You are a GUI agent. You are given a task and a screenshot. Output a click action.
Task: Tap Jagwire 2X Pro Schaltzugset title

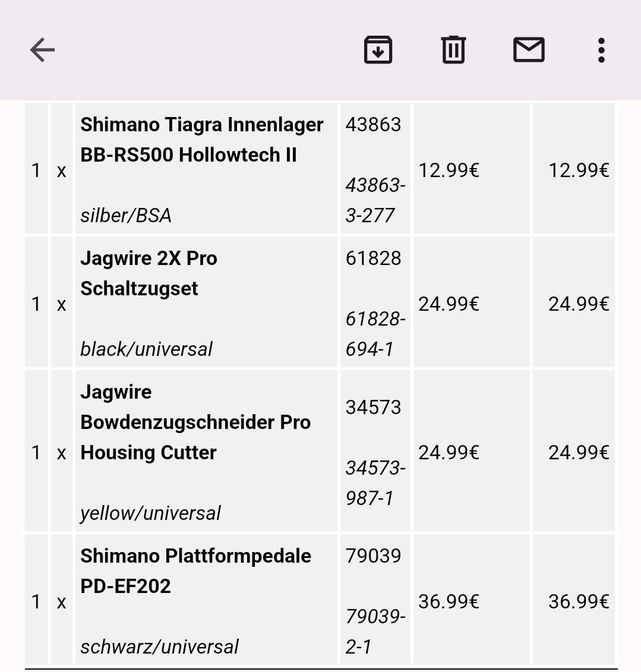(149, 273)
